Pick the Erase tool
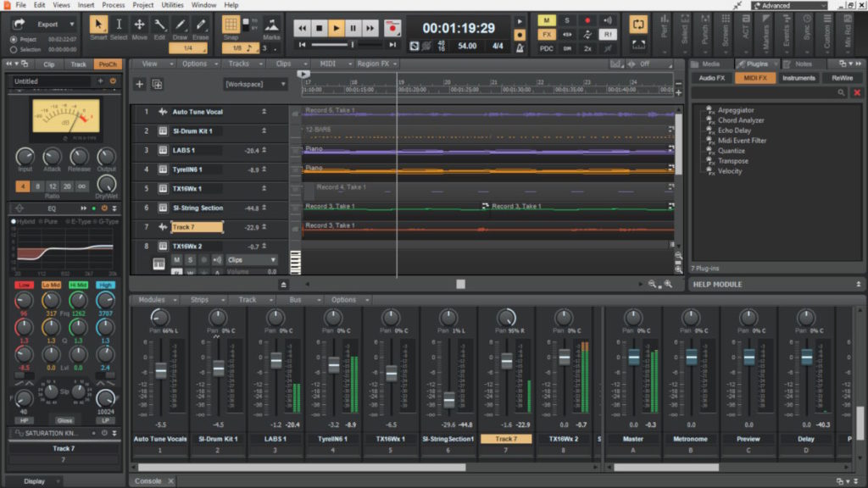Viewport: 868px width, 488px height. click(200, 25)
